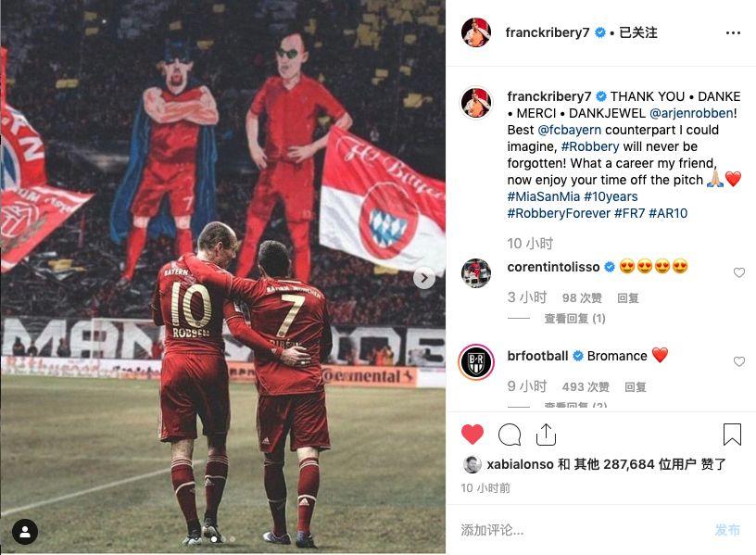Open the three-dot more options menu

[733, 32]
